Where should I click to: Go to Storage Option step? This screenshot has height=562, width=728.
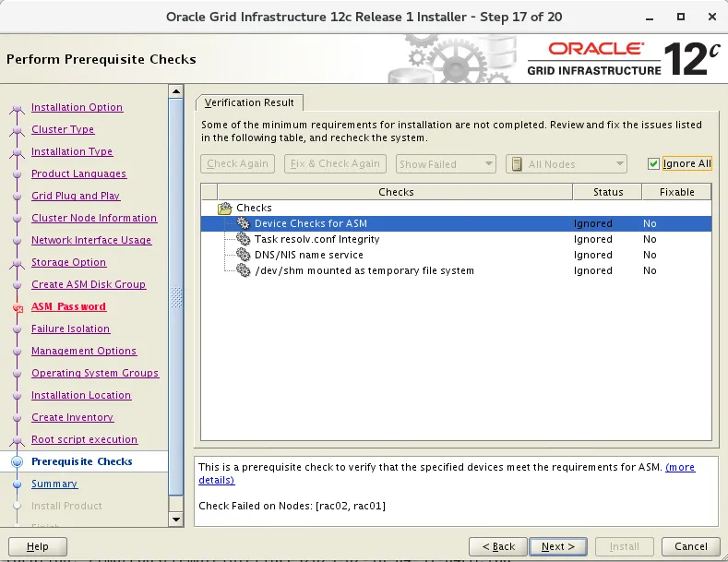pos(68,262)
